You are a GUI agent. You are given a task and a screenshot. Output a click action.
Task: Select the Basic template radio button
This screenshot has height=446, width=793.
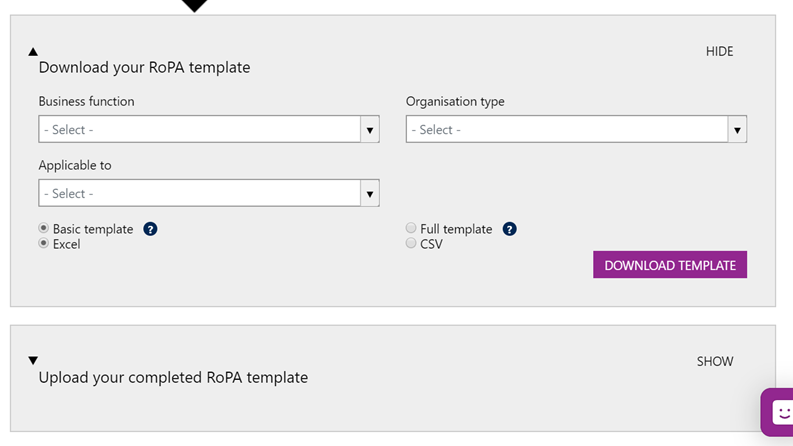coord(43,228)
